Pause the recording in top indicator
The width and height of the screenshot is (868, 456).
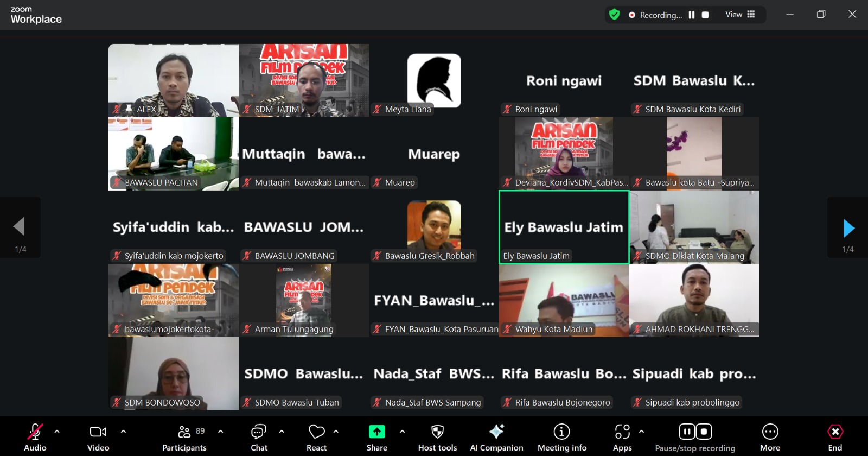(692, 15)
